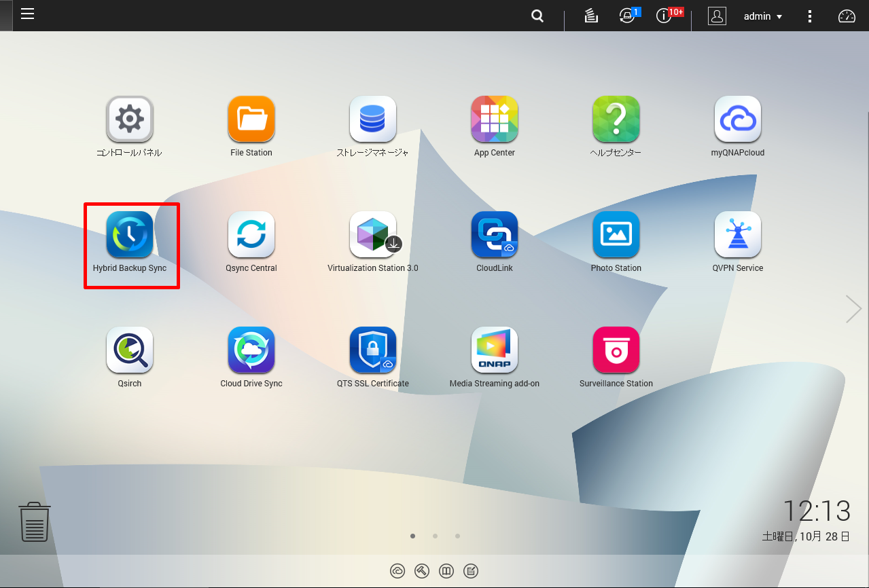Select third desktop page dot
The height and width of the screenshot is (588, 869).
pyautogui.click(x=458, y=536)
